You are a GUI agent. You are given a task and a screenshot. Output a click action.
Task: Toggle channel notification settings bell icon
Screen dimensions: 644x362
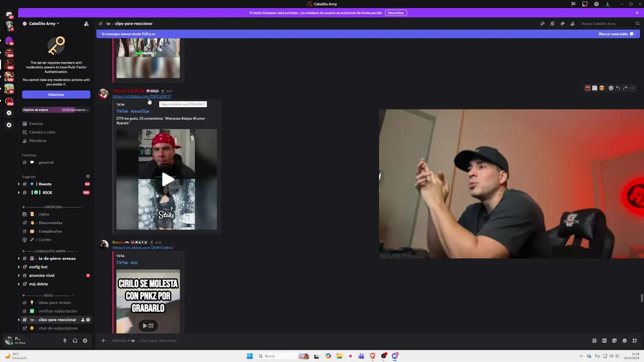coord(552,24)
